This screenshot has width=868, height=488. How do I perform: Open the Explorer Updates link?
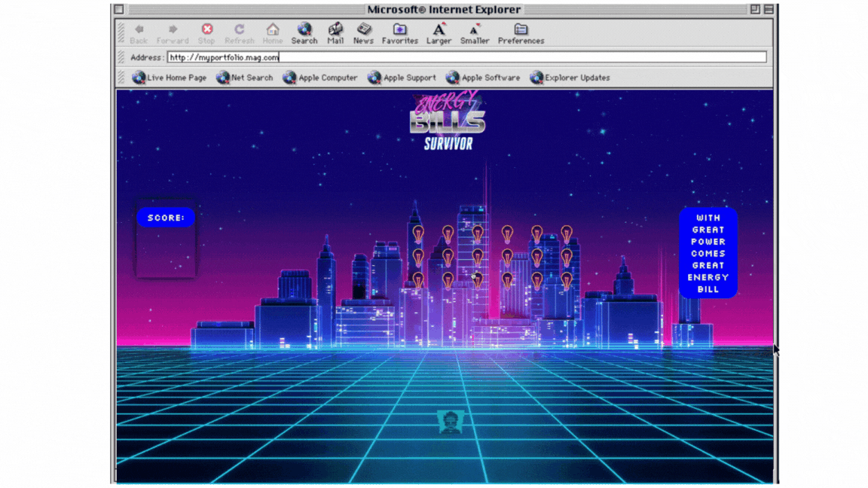coord(570,78)
